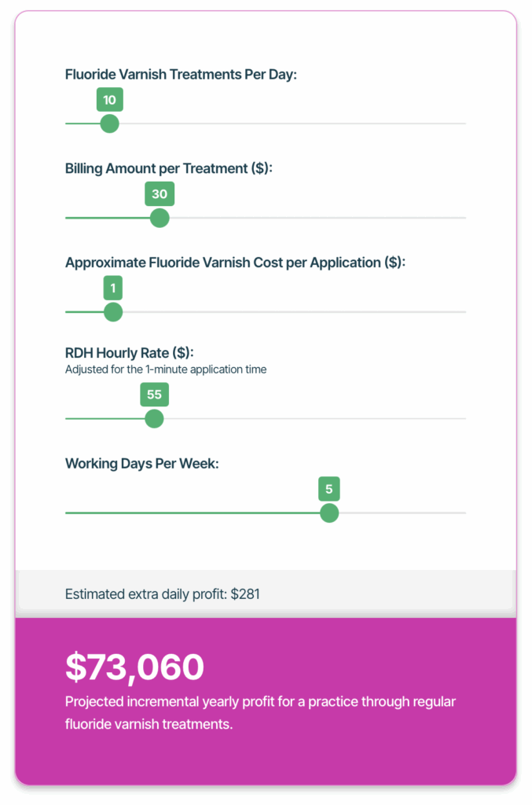Click the "Working Days Per Week" label
This screenshot has height=805, width=532.
(141, 463)
